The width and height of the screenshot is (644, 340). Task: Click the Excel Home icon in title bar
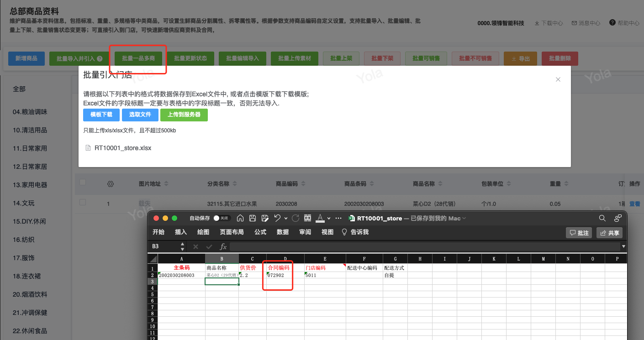coord(240,218)
